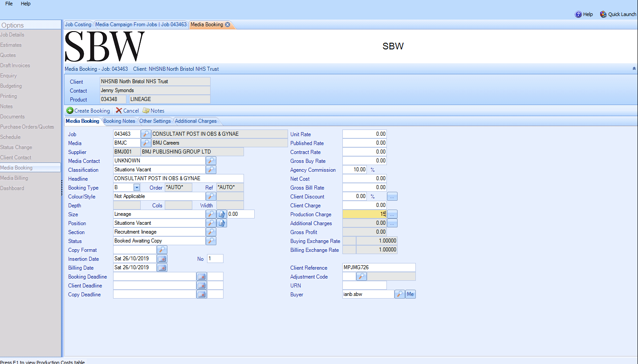
Task: Switch to Media Campaign From Jobs tab
Action: coord(141,24)
